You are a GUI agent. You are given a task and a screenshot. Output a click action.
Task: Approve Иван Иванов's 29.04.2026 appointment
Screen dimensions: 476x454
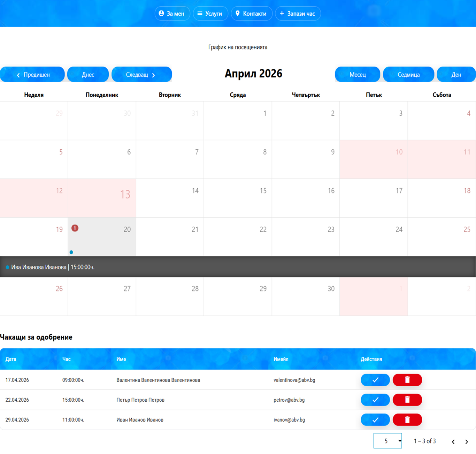click(375, 419)
